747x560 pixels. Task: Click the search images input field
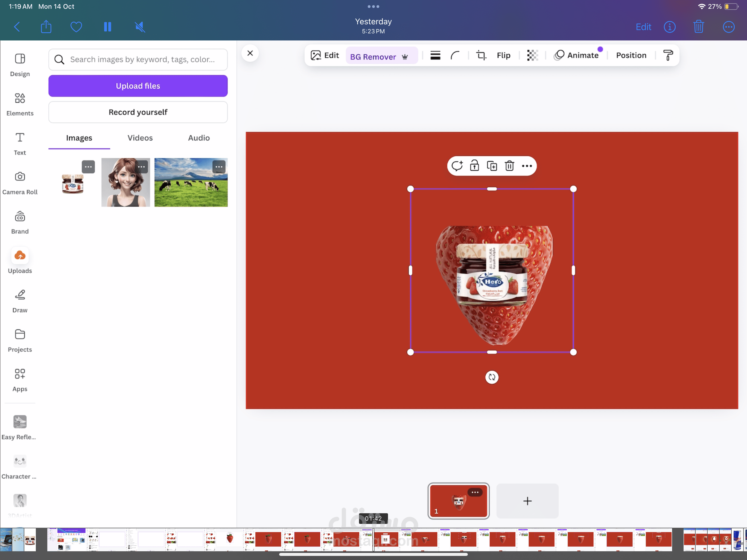(x=142, y=59)
